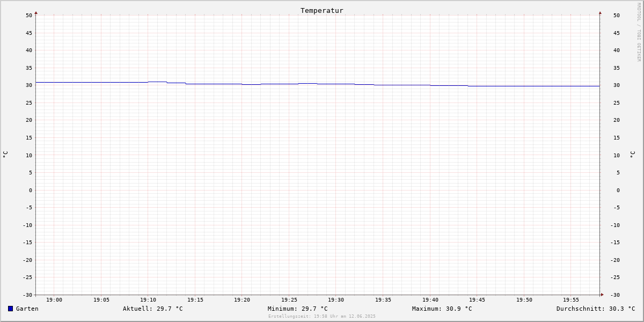Click the -10 label on left temperature axis
Viewport: 644px width, 322px height.
[27, 225]
